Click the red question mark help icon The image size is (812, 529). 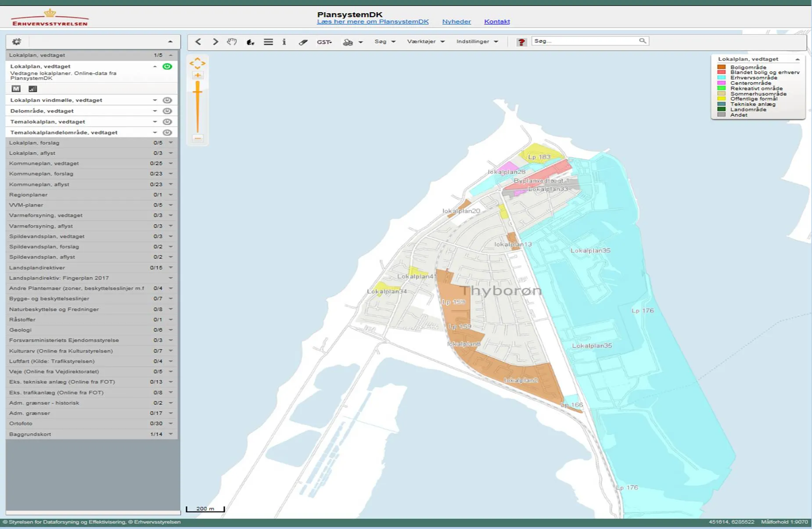click(x=521, y=42)
